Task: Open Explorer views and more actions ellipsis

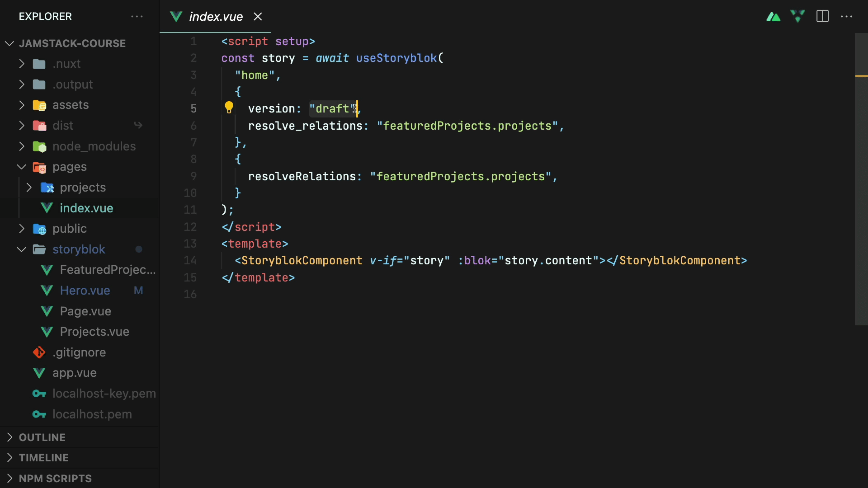Action: (137, 17)
